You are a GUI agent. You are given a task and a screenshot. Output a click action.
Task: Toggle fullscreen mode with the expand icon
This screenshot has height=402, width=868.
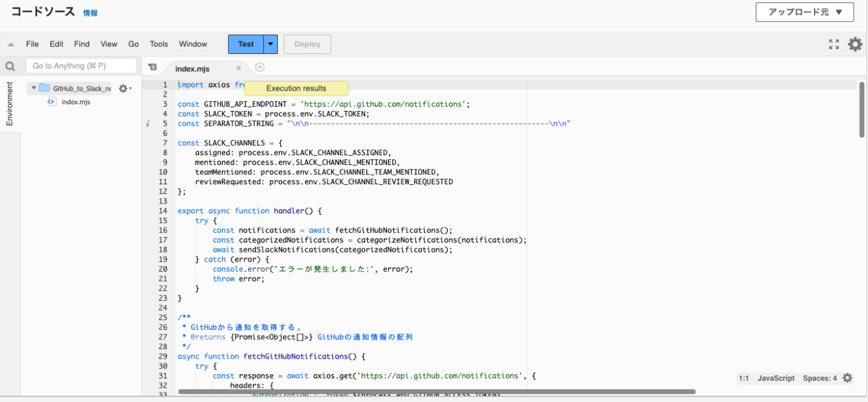tap(833, 44)
